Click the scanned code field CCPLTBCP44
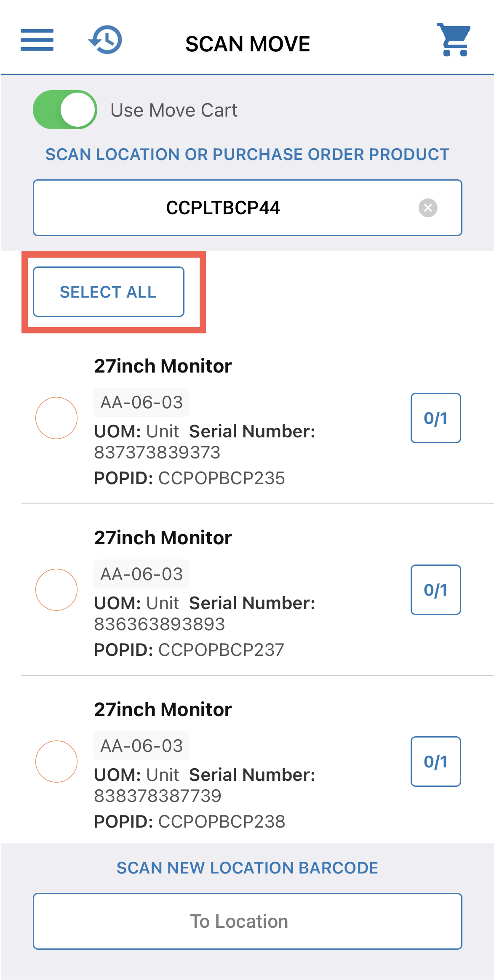Viewport: 494px width, 980px height. 223,208
